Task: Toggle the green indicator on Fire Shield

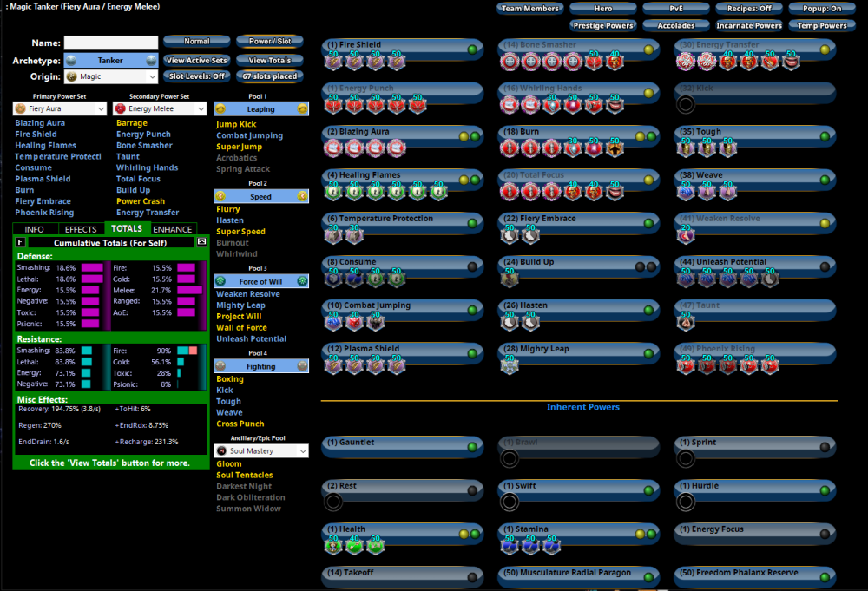Action: tap(472, 49)
